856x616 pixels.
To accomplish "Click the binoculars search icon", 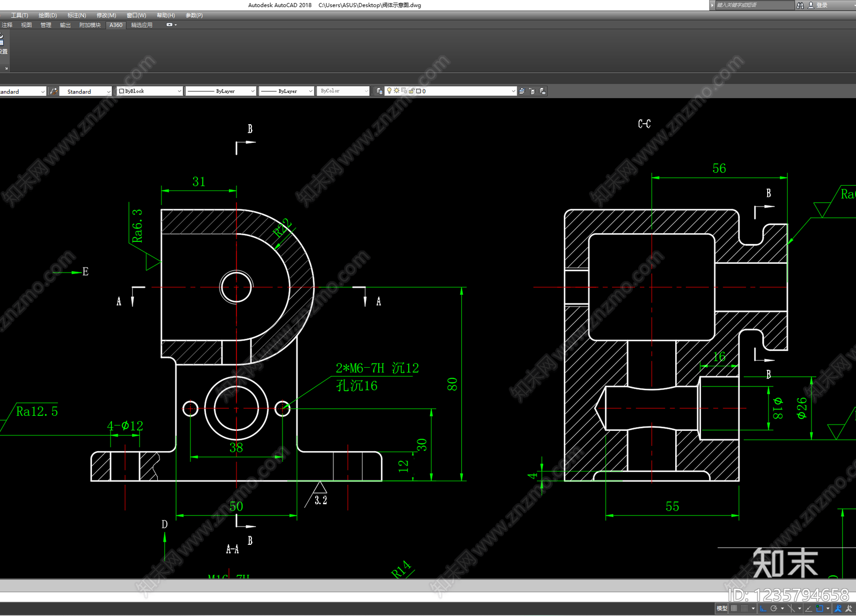I will 800,5.
